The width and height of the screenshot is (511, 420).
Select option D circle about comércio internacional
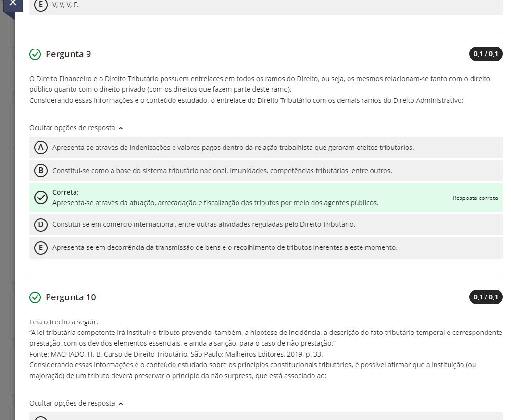pyautogui.click(x=41, y=224)
